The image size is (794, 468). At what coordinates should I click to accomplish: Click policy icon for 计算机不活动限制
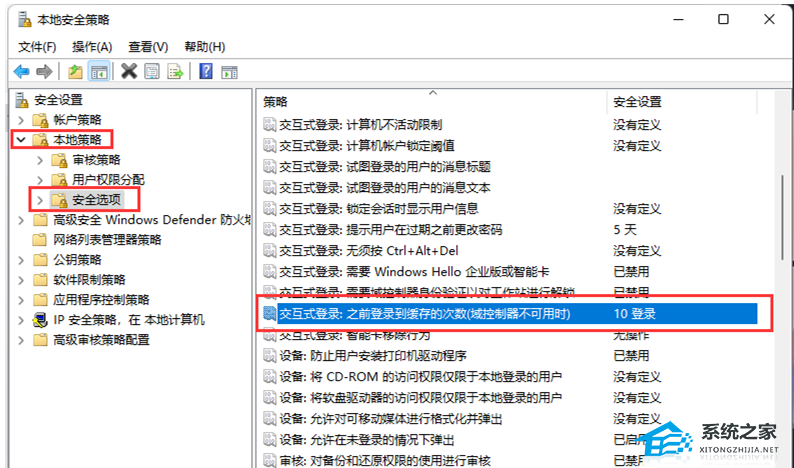click(x=270, y=125)
